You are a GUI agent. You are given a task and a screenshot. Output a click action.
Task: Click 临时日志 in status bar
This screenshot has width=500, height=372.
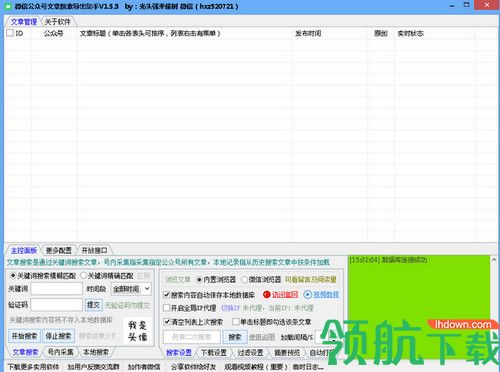[308, 367]
